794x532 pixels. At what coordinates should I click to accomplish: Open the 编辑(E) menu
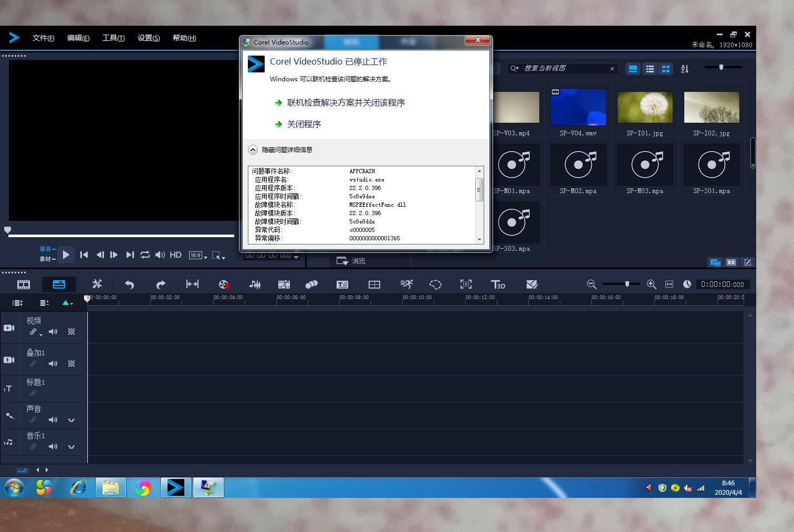(x=78, y=38)
